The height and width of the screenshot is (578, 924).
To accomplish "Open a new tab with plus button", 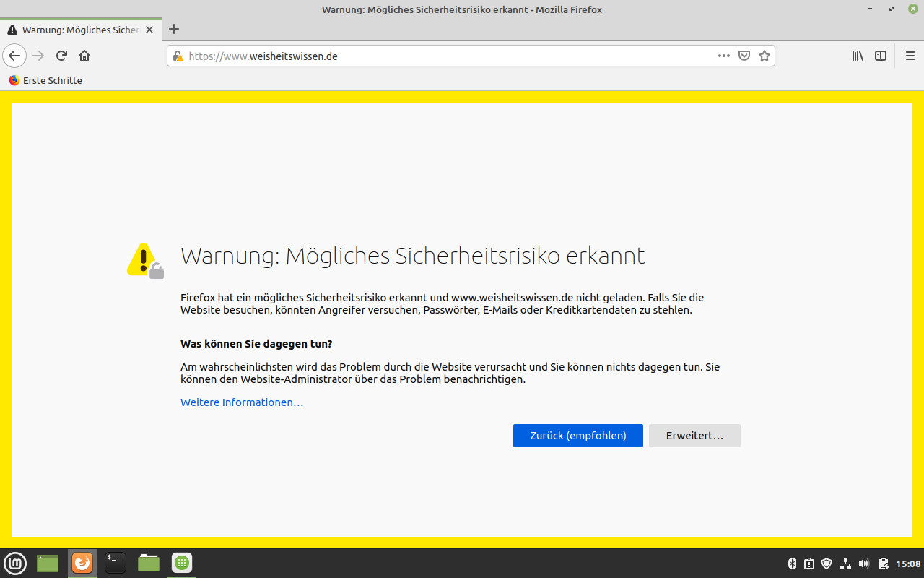I will (174, 30).
